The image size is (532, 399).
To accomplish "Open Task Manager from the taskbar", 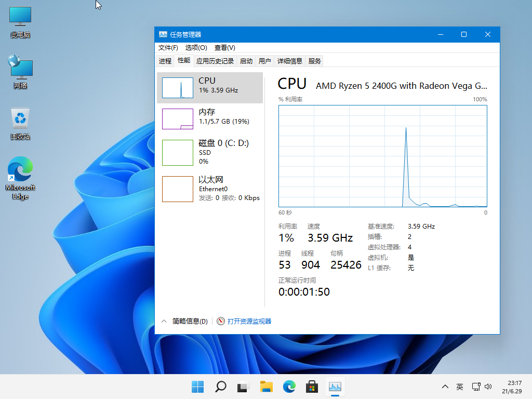I will click(x=335, y=387).
